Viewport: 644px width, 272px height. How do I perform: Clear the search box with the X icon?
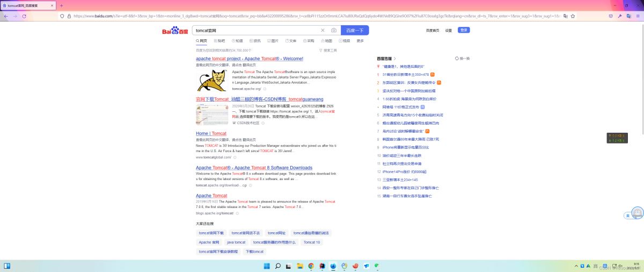[x=323, y=31]
